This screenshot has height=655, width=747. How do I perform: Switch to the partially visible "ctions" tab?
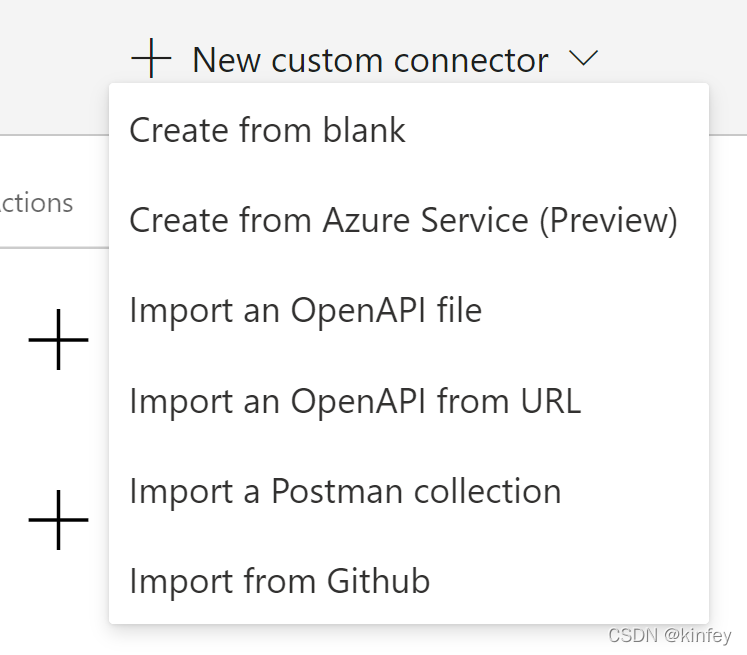coord(37,203)
